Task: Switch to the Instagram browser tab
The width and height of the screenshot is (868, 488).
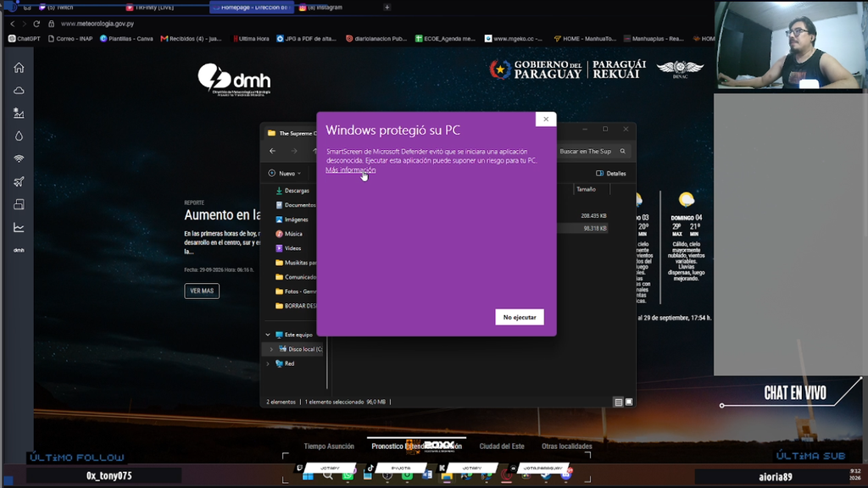Action: tap(322, 7)
